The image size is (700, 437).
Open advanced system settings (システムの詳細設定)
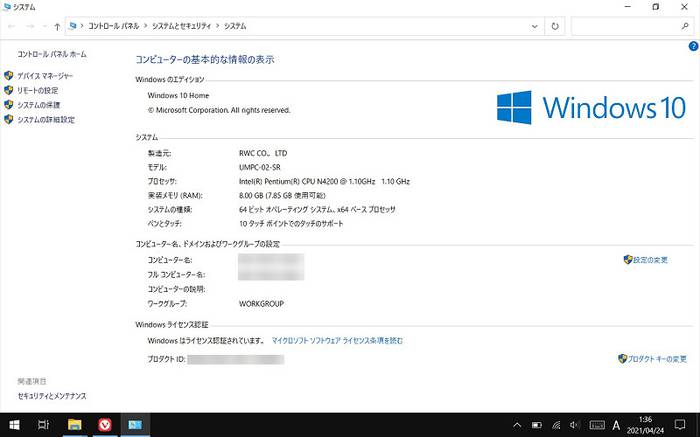46,120
